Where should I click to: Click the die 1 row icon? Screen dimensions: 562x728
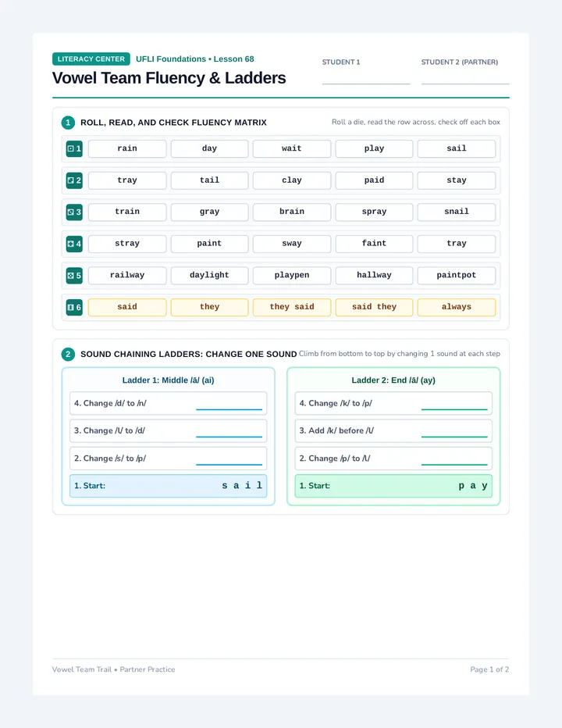[74, 148]
